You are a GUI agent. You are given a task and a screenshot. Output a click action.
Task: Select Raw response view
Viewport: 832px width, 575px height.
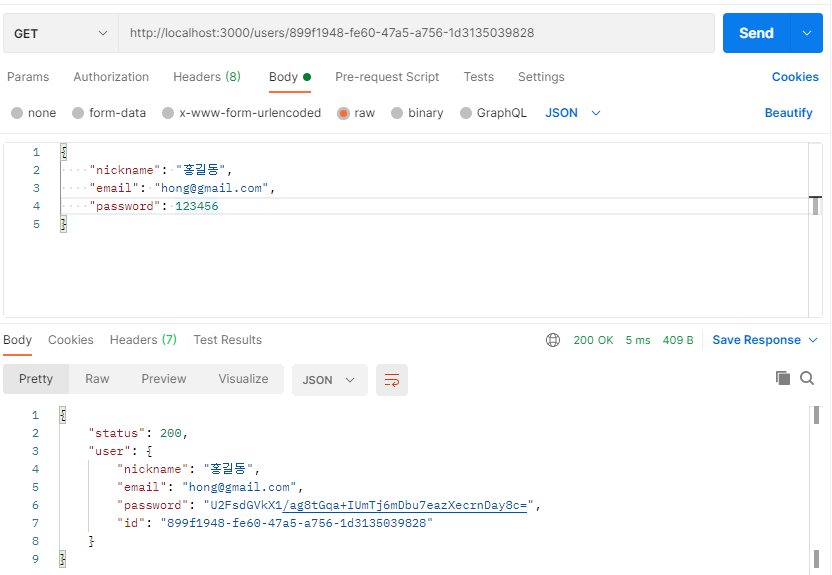(x=97, y=379)
